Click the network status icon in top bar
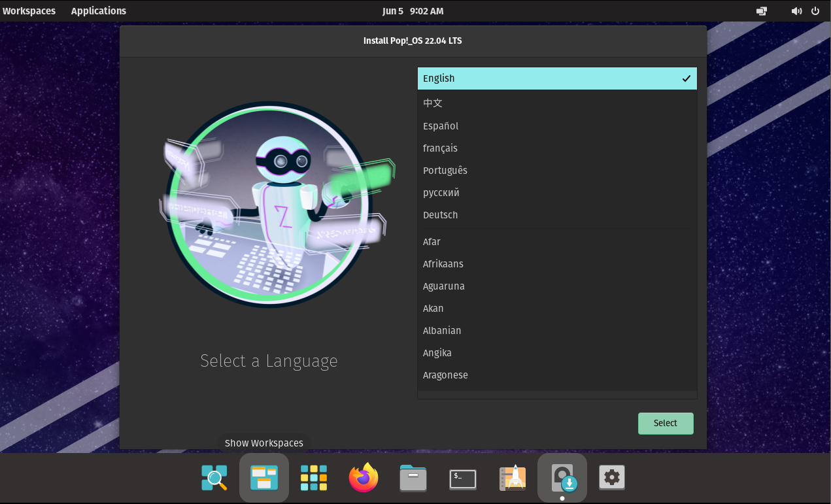831x504 pixels. [762, 11]
